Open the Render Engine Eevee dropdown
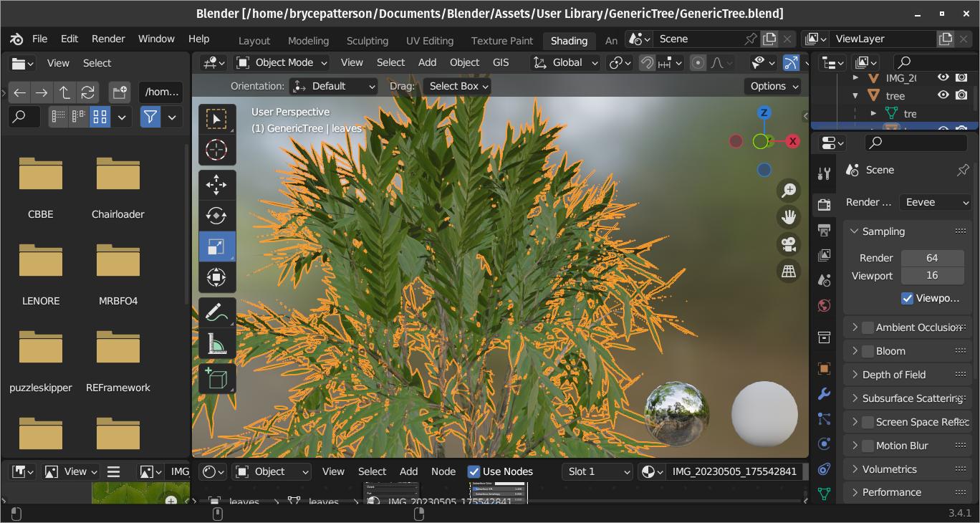The height and width of the screenshot is (523, 980). 936,203
